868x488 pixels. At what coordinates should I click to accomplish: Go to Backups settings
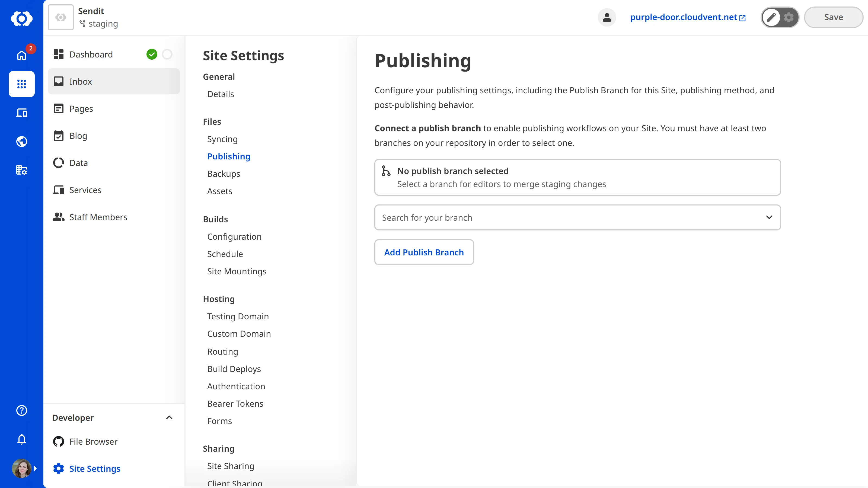click(224, 174)
